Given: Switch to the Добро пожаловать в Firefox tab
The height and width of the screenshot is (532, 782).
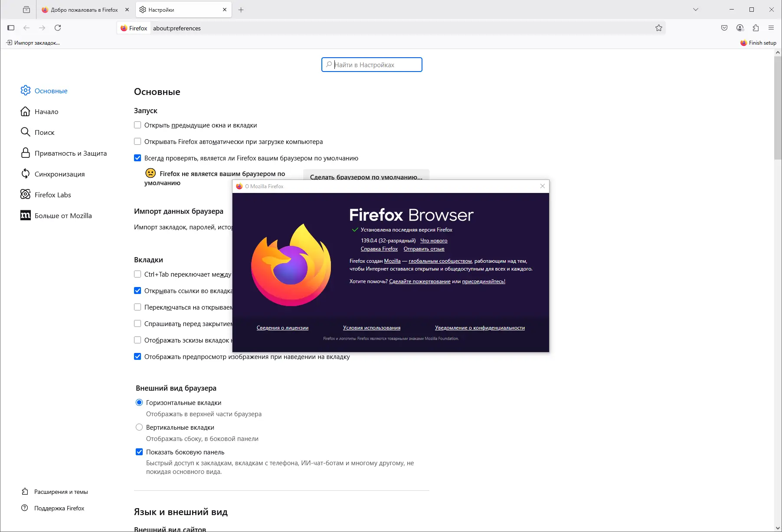Looking at the screenshot, I should [85, 10].
